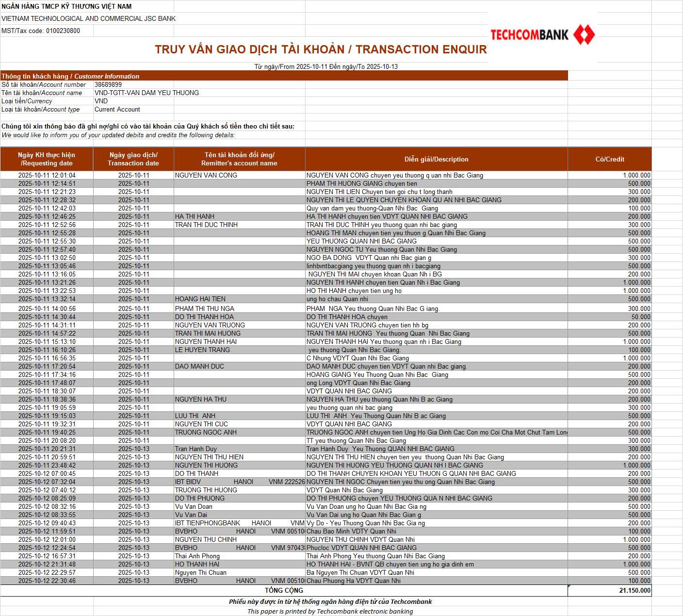Click the Diễn giải/Description column header
683x616 pixels.
pyautogui.click(x=436, y=159)
